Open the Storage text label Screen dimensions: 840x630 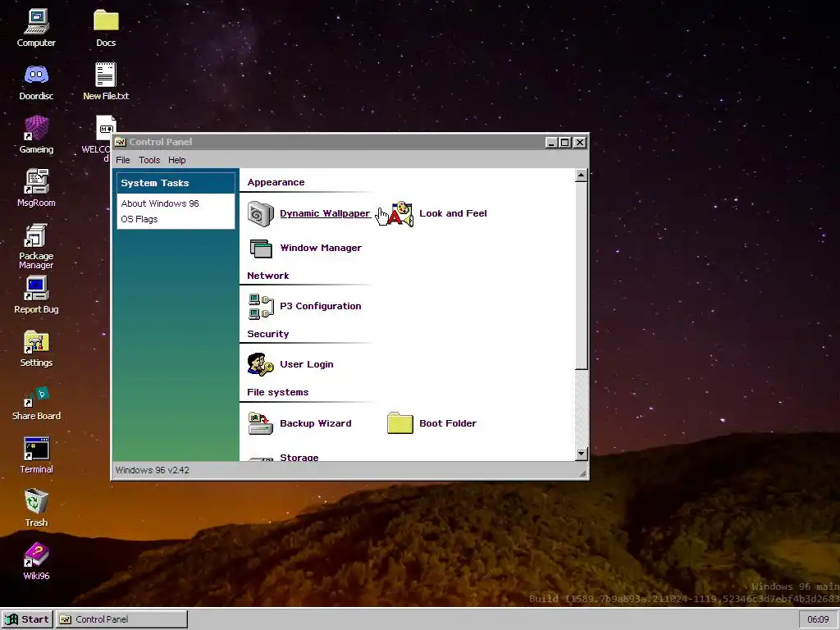(299, 457)
